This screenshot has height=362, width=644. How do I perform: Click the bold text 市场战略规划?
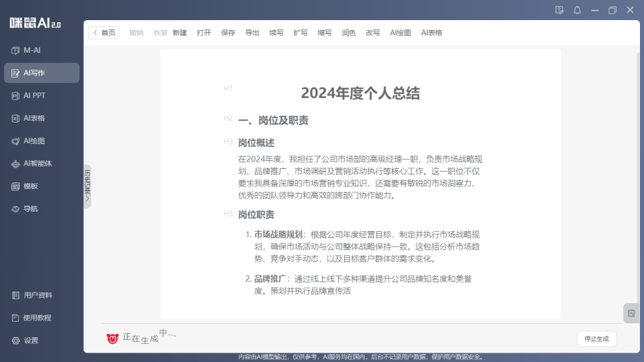point(278,235)
